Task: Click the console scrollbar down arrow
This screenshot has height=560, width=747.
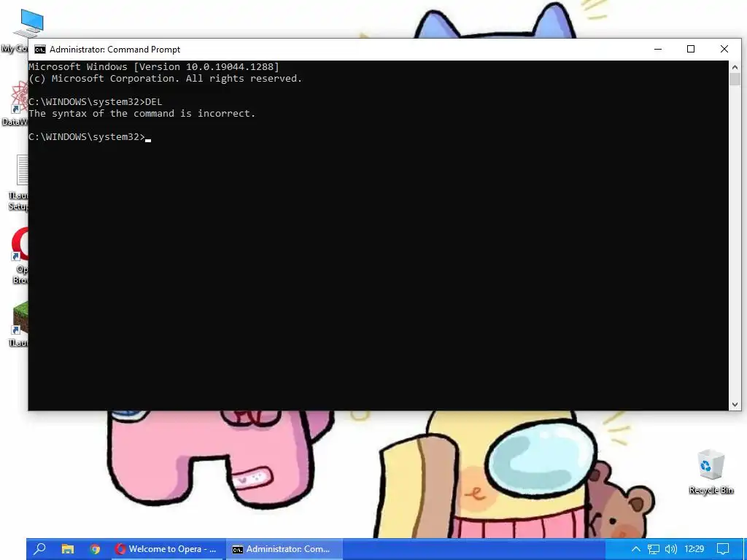Action: pyautogui.click(x=735, y=404)
